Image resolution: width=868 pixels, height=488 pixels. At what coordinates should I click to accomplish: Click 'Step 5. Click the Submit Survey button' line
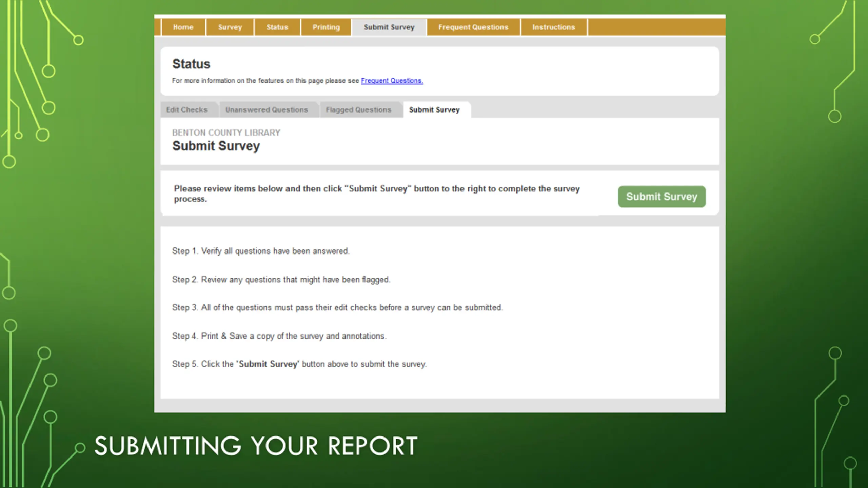coord(299,364)
